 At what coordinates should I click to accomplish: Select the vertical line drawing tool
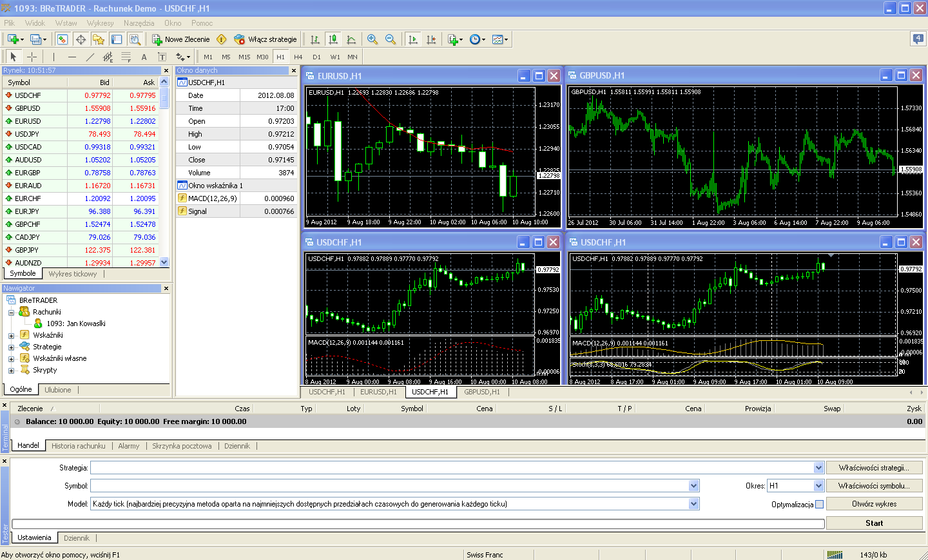[54, 57]
